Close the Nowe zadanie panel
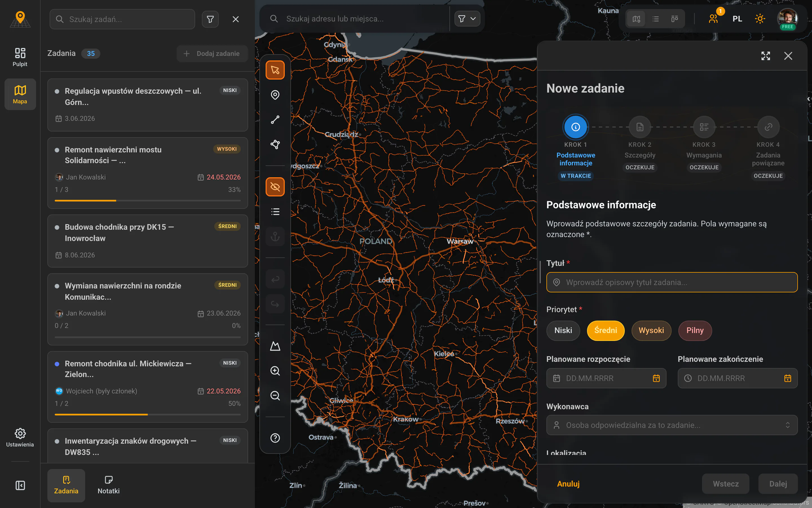812x508 pixels. coord(788,56)
